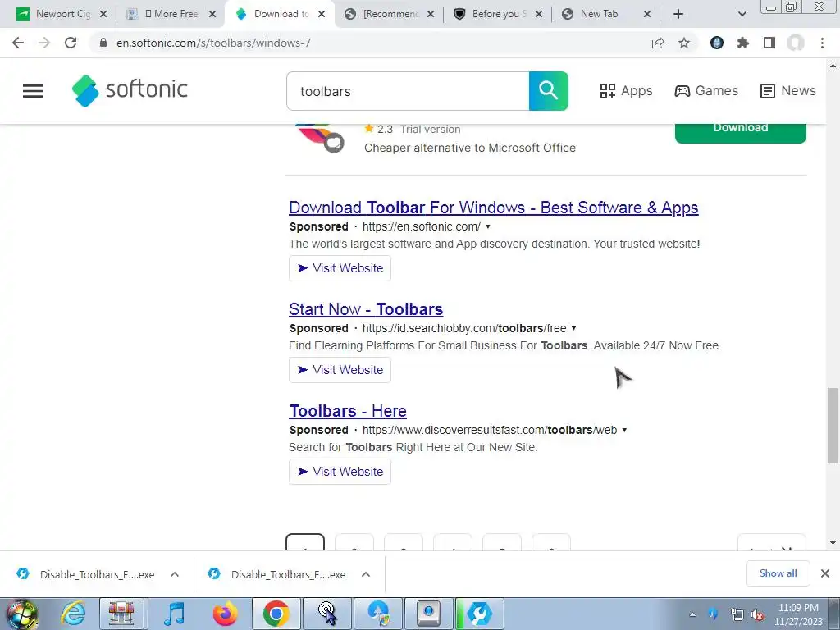840x630 pixels.
Task: Open the Chrome profile avatar
Action: click(796, 43)
